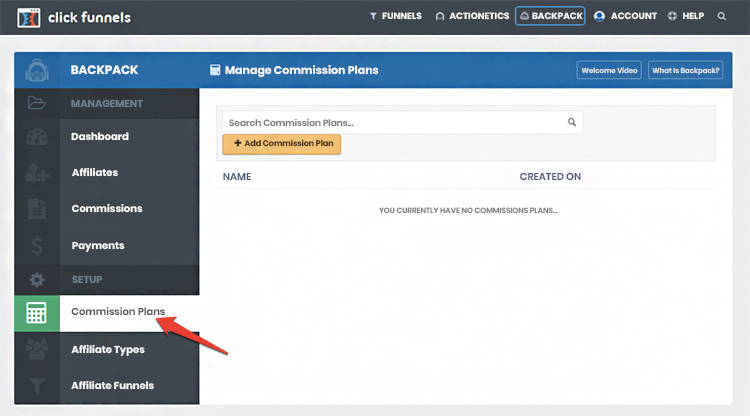
Task: Click the Setup gear icon
Action: [37, 279]
